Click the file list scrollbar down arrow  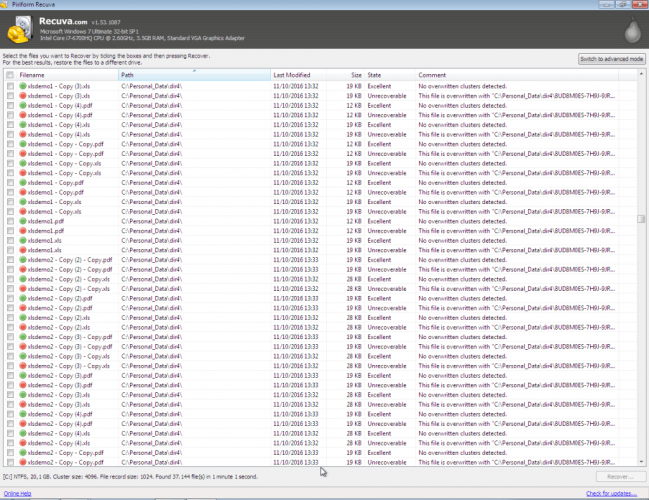click(641, 462)
